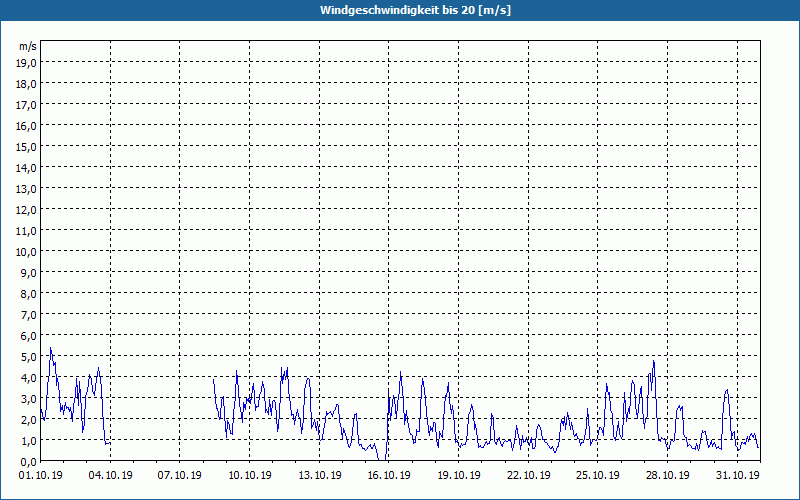The height and width of the screenshot is (500, 800).
Task: Select the 3,0 y-axis label
Action: tap(30, 399)
